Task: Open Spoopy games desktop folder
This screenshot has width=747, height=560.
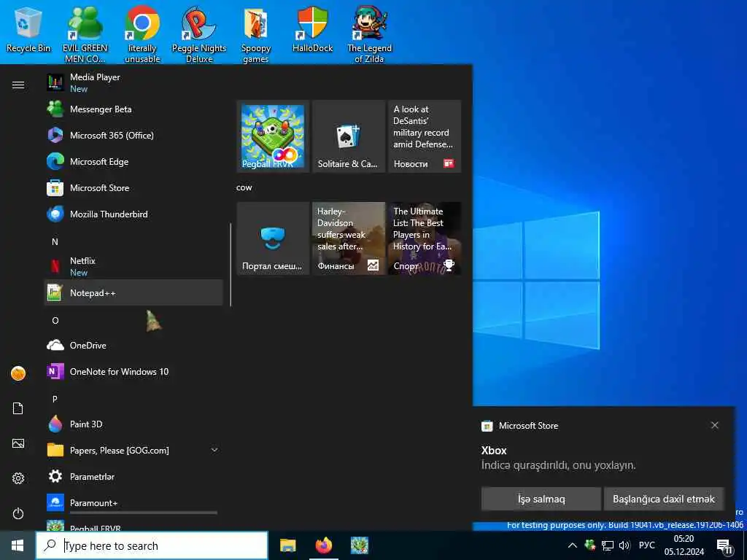Action: point(256,34)
